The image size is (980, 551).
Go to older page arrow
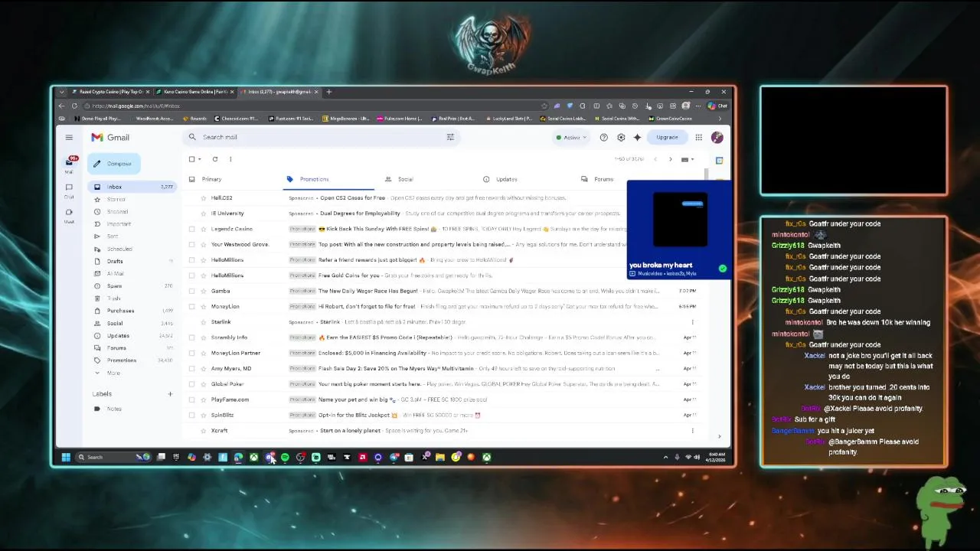tap(670, 159)
